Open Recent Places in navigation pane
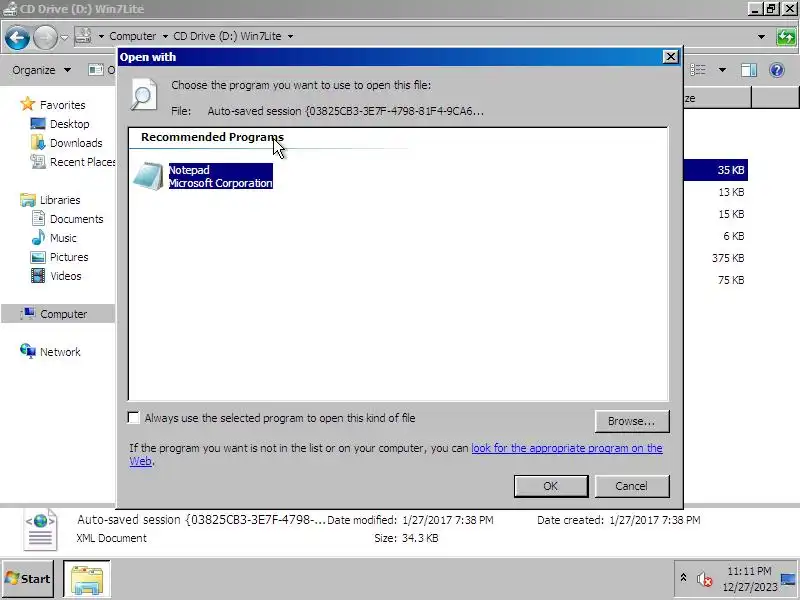 (x=73, y=162)
